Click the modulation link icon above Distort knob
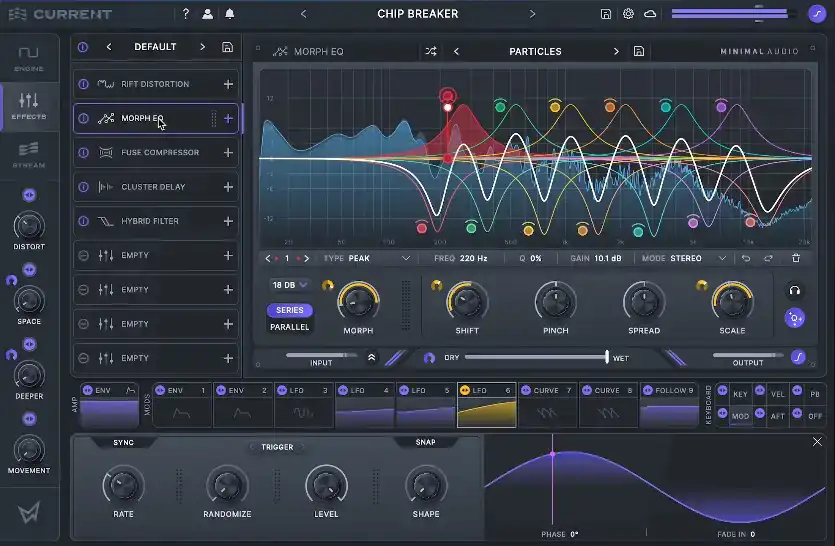This screenshot has width=835, height=546. pos(29,195)
